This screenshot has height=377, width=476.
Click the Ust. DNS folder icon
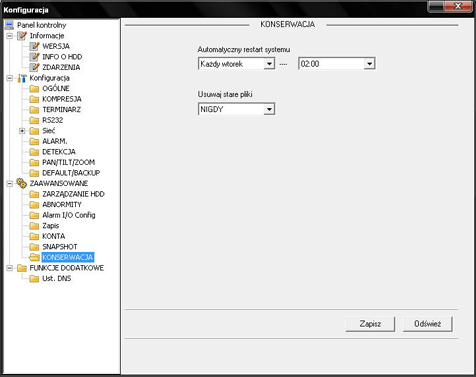pyautogui.click(x=34, y=279)
